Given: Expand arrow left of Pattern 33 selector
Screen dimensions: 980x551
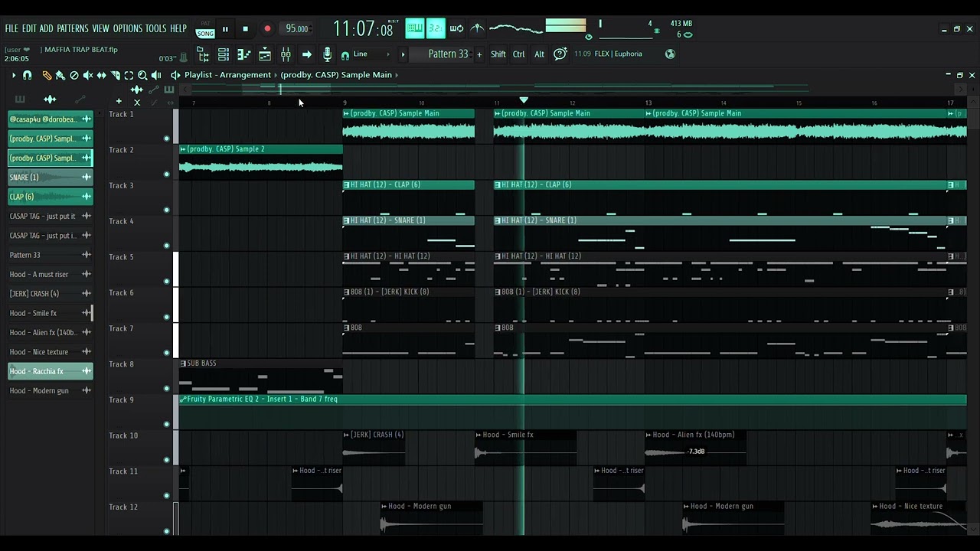Looking at the screenshot, I should coord(403,54).
